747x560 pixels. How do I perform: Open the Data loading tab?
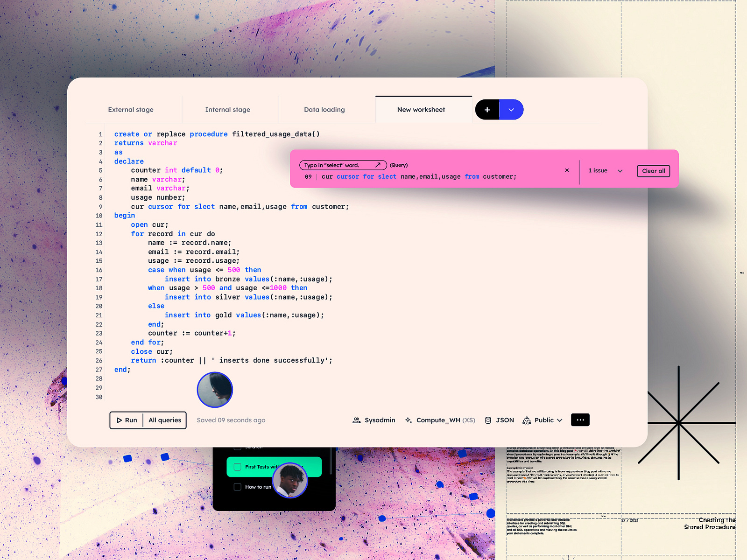(324, 109)
